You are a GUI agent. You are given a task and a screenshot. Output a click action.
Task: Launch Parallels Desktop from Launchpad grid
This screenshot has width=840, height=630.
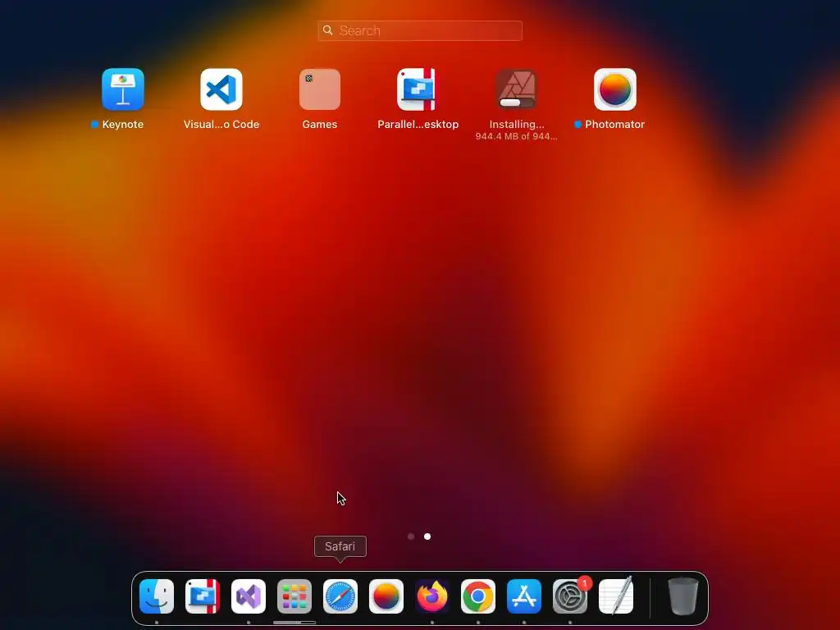pos(417,89)
